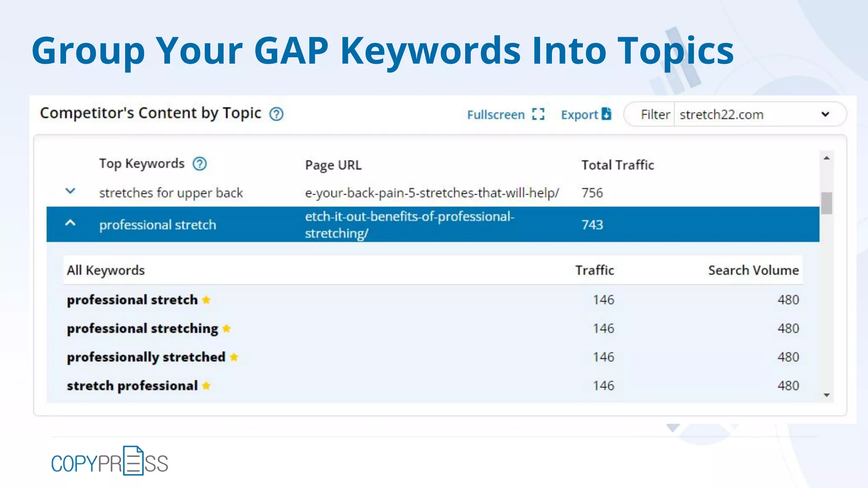Click the 'Search Volume' column header
Viewport: 868px width, 488px height.
click(754, 270)
